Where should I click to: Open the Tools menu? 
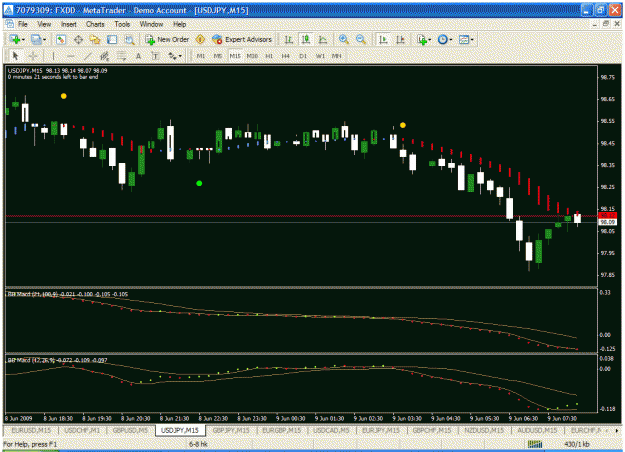122,24
